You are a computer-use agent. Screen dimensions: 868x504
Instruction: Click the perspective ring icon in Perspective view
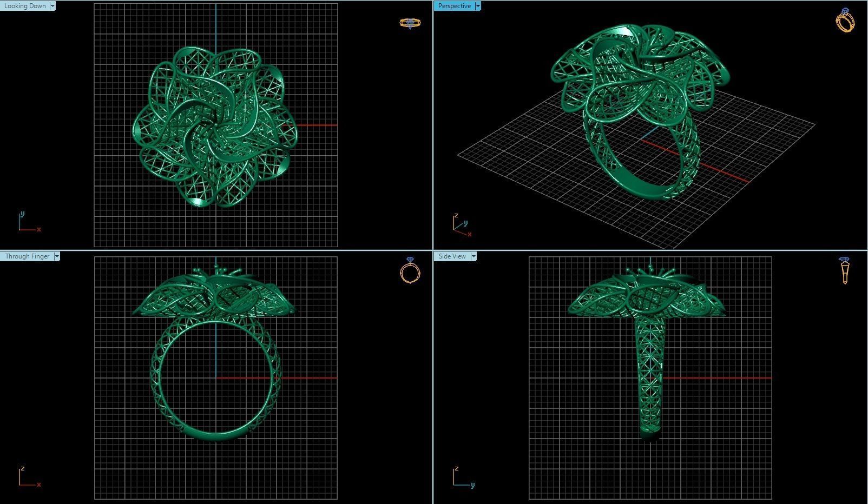tap(845, 20)
